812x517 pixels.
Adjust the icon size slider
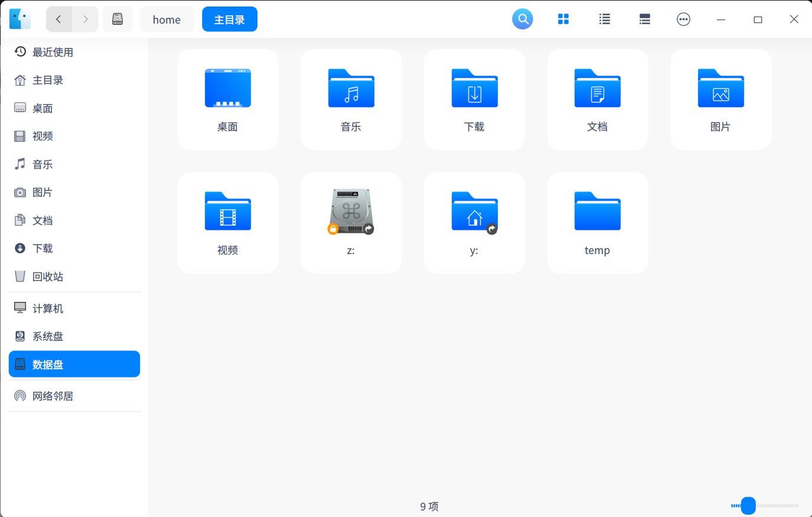[x=748, y=506]
